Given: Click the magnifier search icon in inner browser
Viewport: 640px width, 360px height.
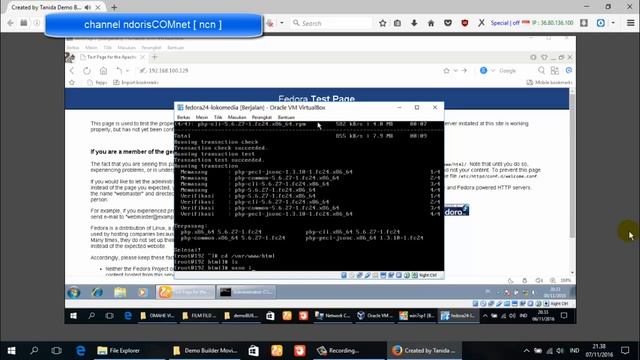Looking at the screenshot, I should click(541, 71).
